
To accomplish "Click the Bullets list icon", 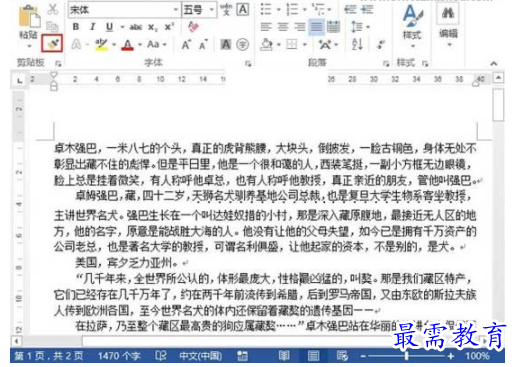I will pyautogui.click(x=266, y=9).
